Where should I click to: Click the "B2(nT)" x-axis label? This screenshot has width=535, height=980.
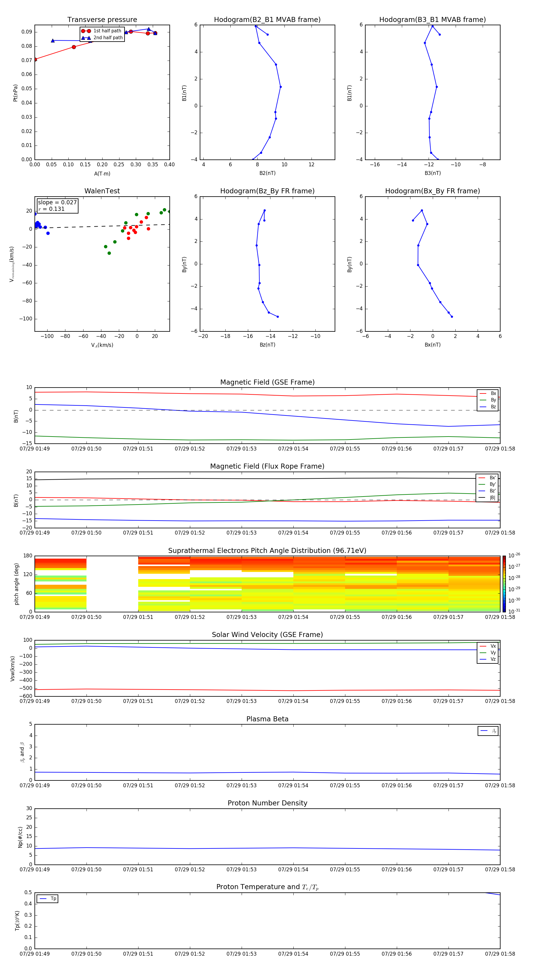267,173
